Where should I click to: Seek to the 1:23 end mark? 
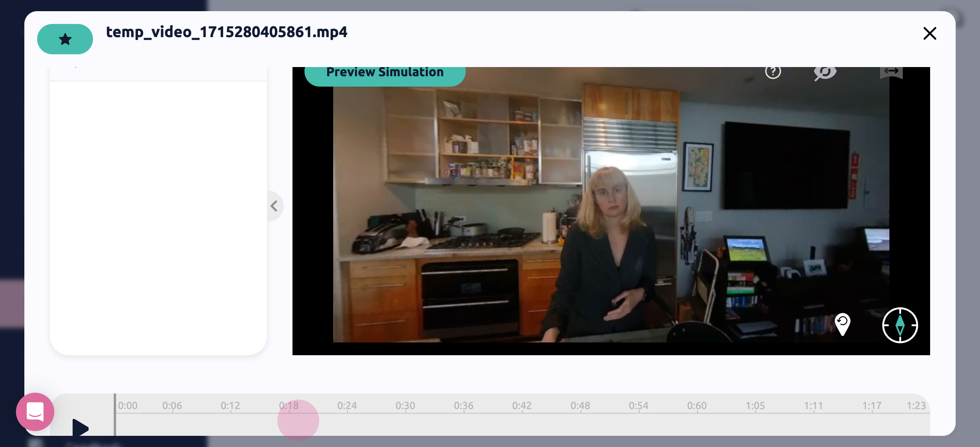(x=916, y=407)
